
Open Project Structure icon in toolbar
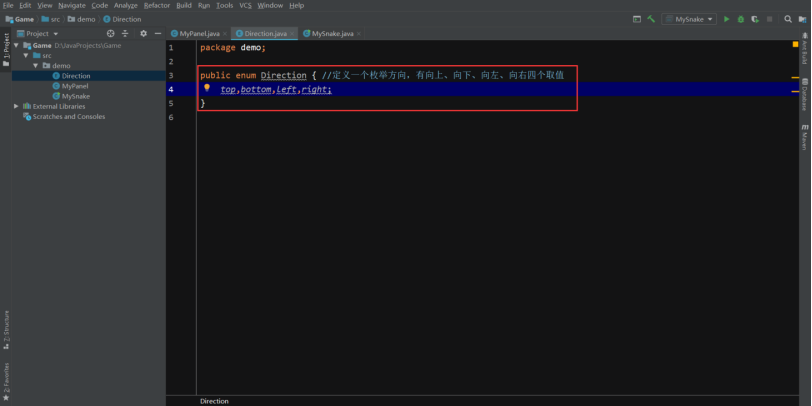[x=802, y=19]
